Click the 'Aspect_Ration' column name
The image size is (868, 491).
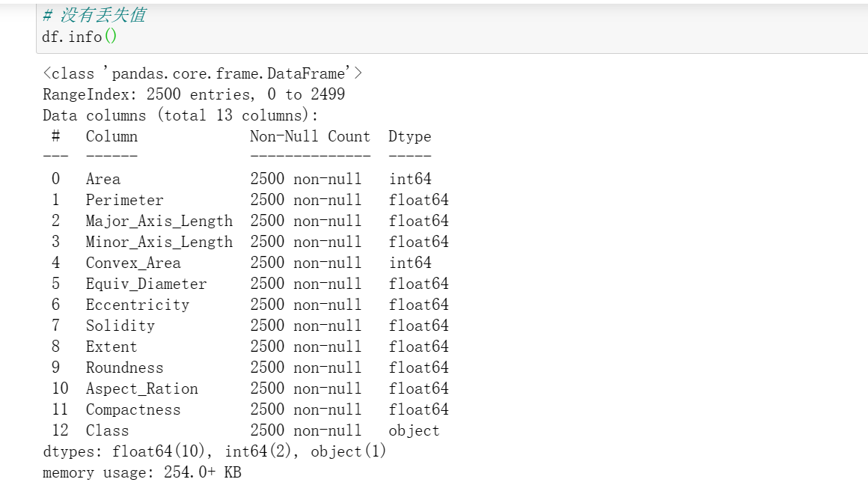(142, 388)
